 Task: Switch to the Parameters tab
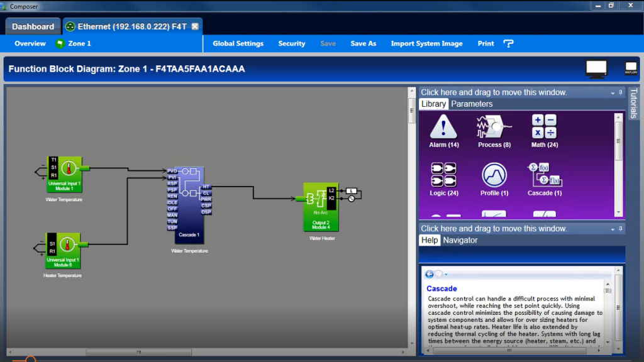point(472,104)
